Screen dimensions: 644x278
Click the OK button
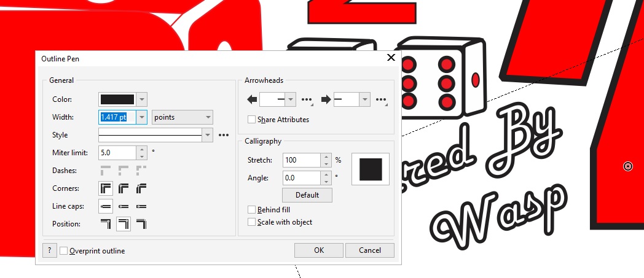319,250
